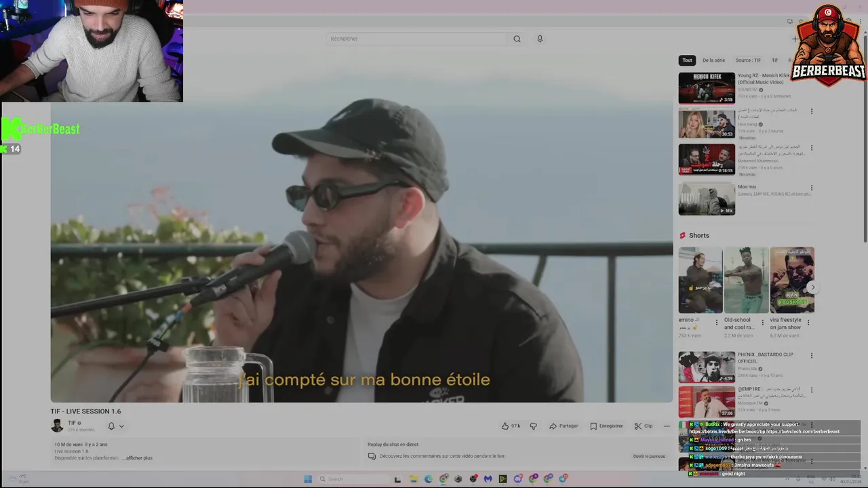Click the Partager share button
Screen dimensions: 868x488
564,426
